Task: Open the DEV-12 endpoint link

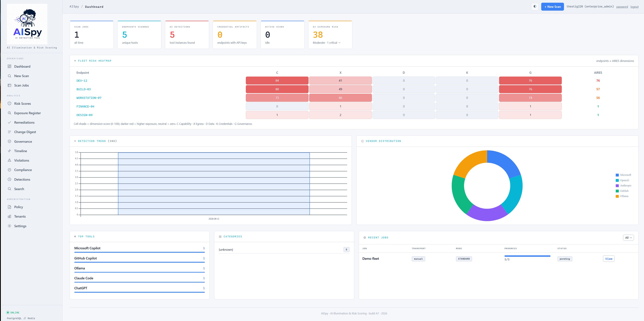Action: coord(82,81)
